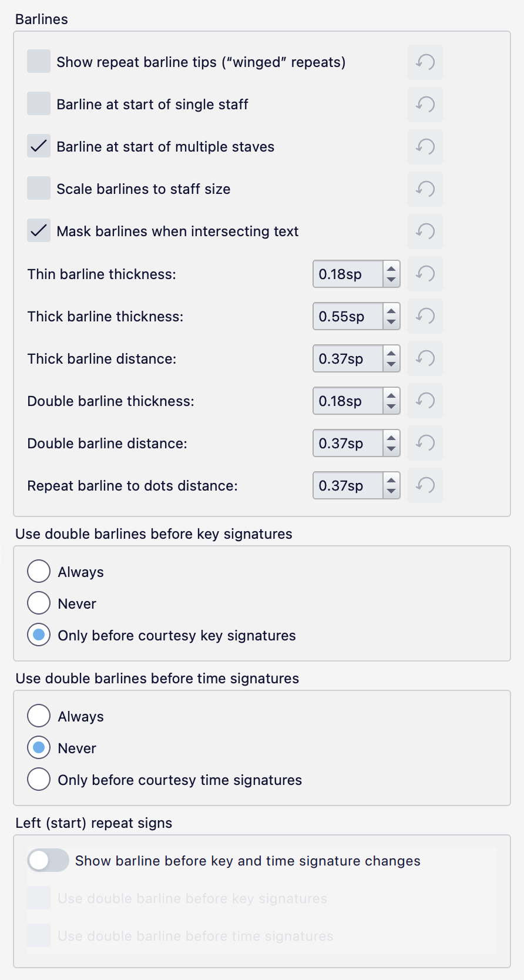Enable 'Show repeat barline tips' checkbox
Screen dimensions: 524x980
[38, 62]
